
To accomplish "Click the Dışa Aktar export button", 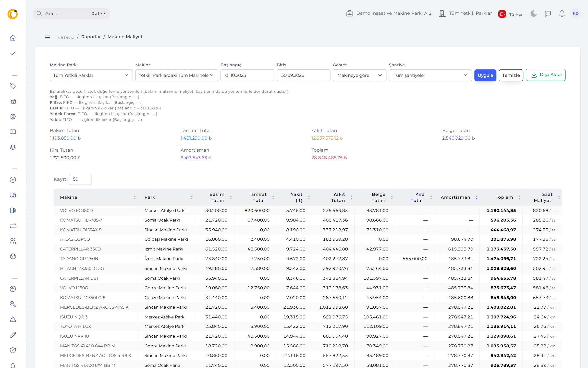I will 546,75.
